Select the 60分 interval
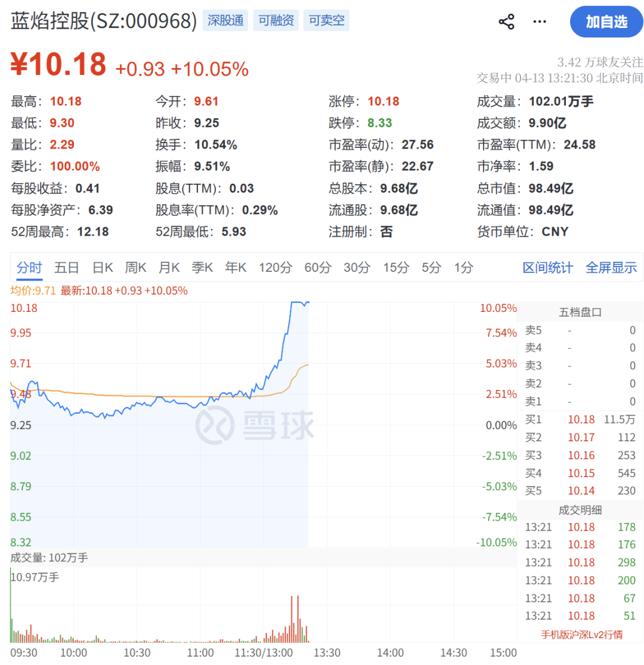644x665 pixels. pyautogui.click(x=318, y=267)
